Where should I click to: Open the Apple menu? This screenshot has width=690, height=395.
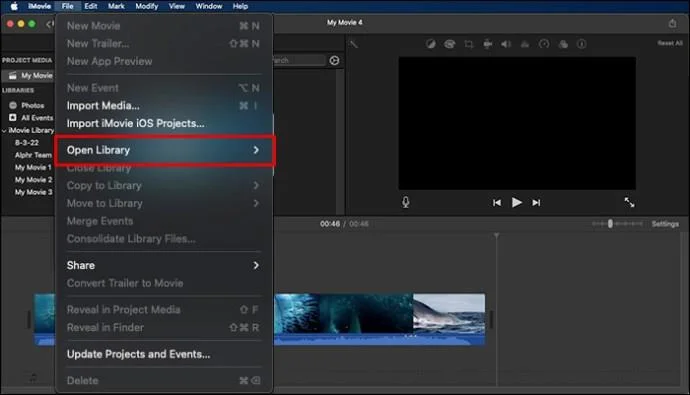pyautogui.click(x=14, y=6)
